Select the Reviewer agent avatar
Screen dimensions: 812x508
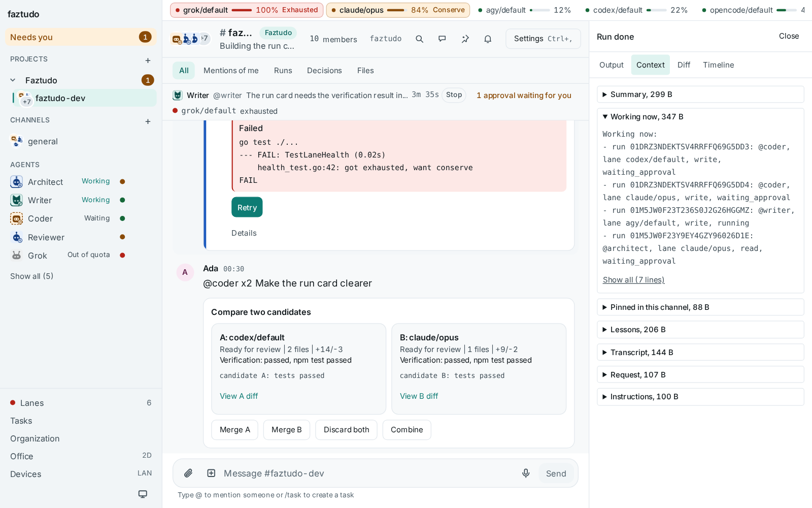pos(17,237)
